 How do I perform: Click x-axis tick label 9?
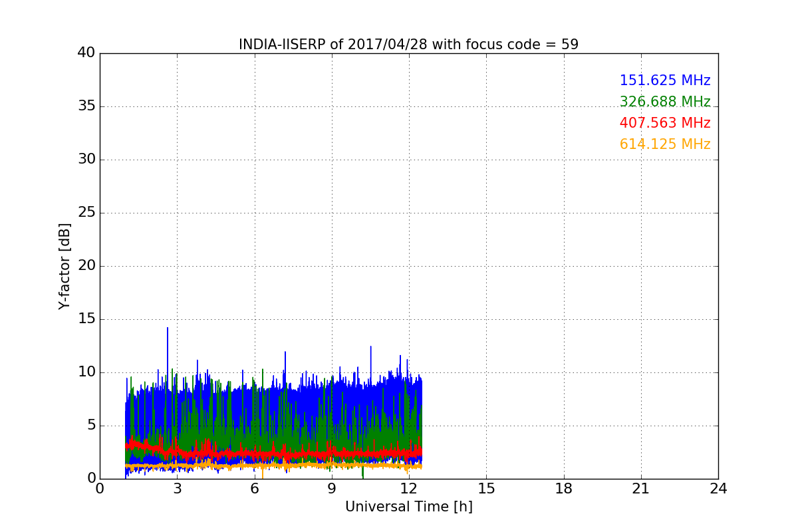coord(332,489)
